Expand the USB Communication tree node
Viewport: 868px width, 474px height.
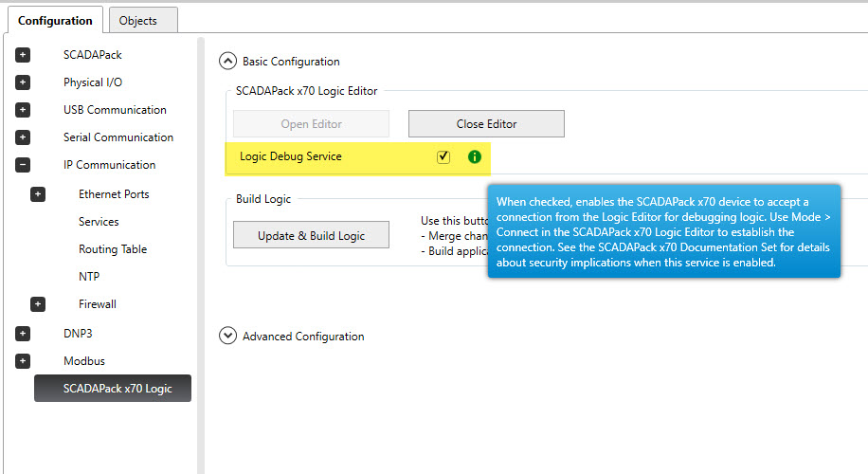click(x=23, y=110)
